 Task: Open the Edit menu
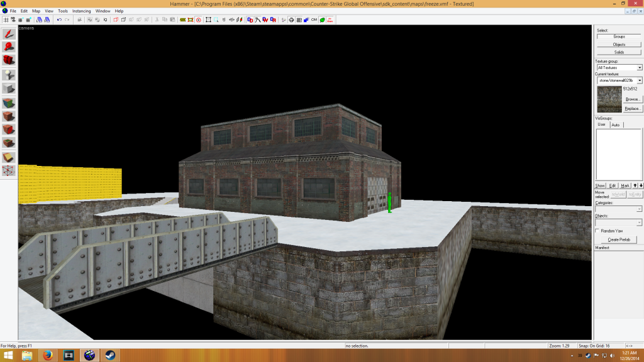pos(24,11)
